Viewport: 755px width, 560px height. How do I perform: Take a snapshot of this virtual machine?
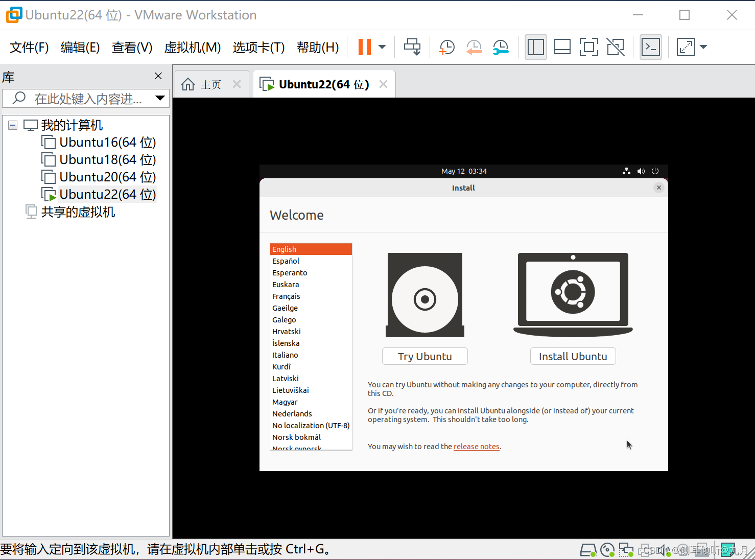[x=447, y=47]
